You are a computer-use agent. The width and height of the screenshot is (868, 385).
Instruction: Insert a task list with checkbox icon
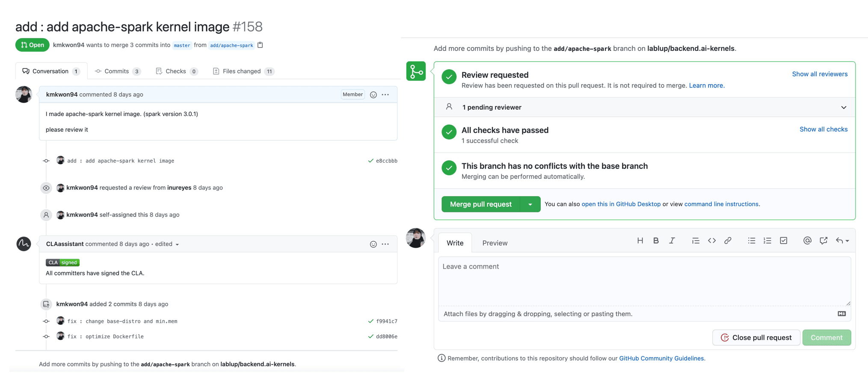click(783, 241)
